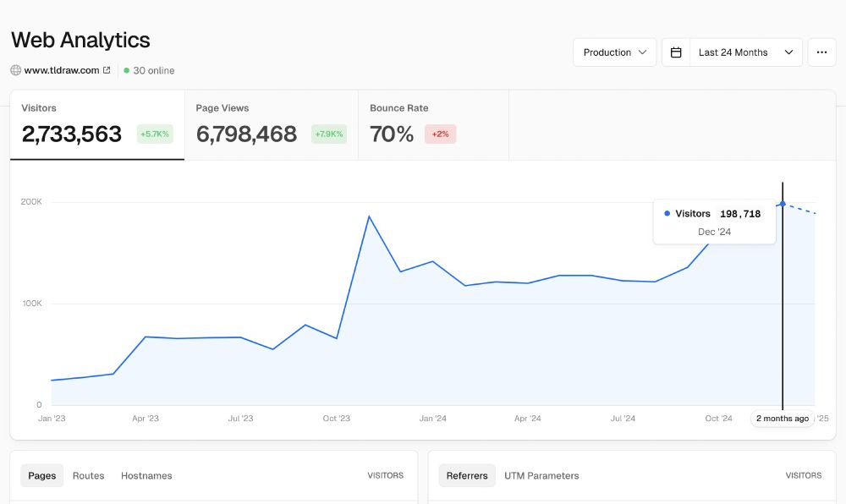Click the Jul '23 axis label

[x=240, y=419]
